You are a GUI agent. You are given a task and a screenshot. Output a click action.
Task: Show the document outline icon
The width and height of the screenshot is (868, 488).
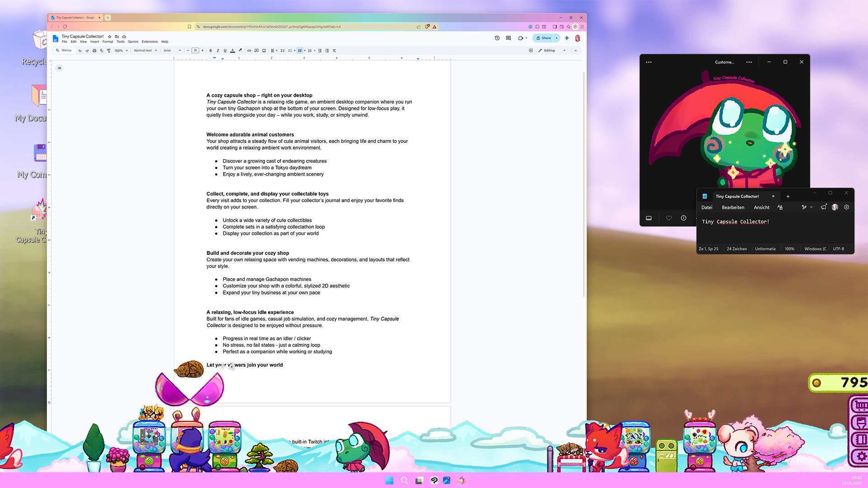click(x=59, y=68)
